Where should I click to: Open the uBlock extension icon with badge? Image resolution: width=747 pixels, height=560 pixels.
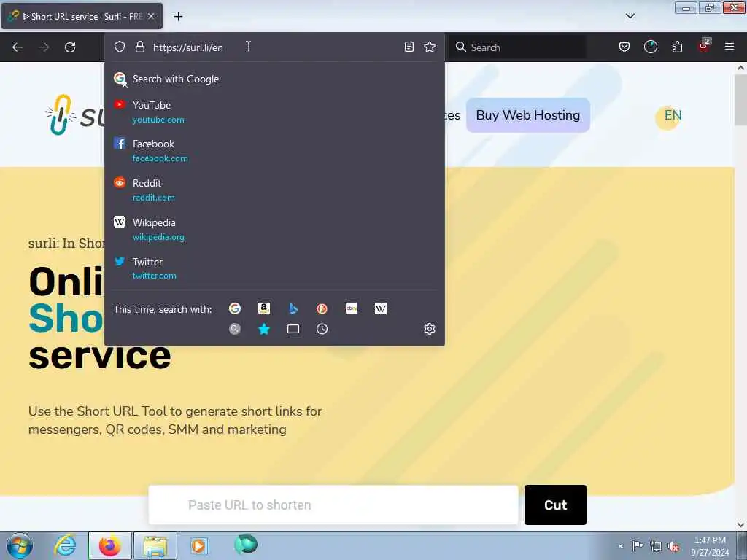click(x=704, y=46)
